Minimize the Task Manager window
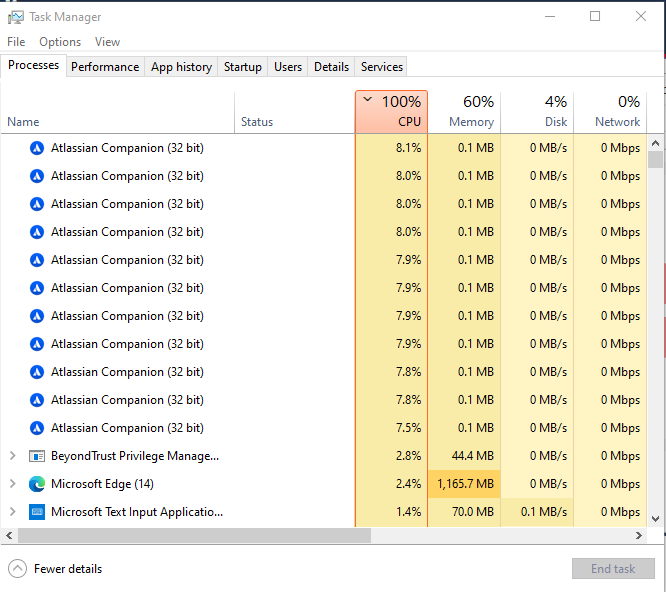666x592 pixels. pos(550,17)
